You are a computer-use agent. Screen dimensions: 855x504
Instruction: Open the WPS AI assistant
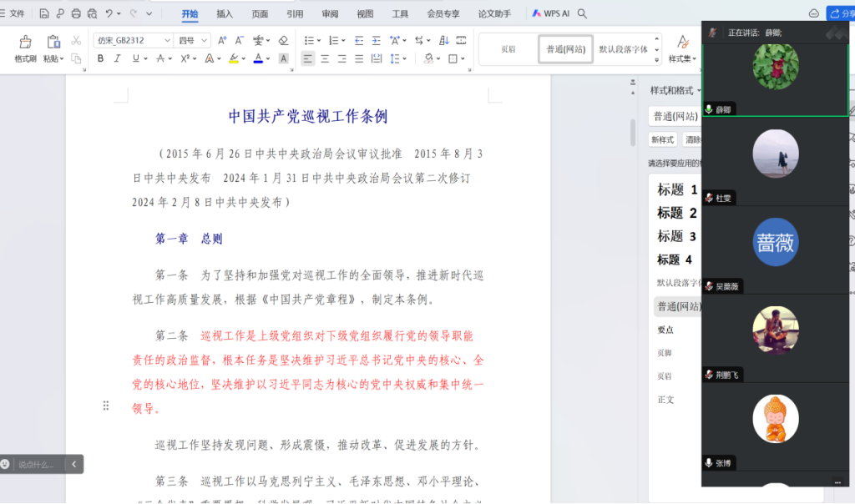point(549,13)
